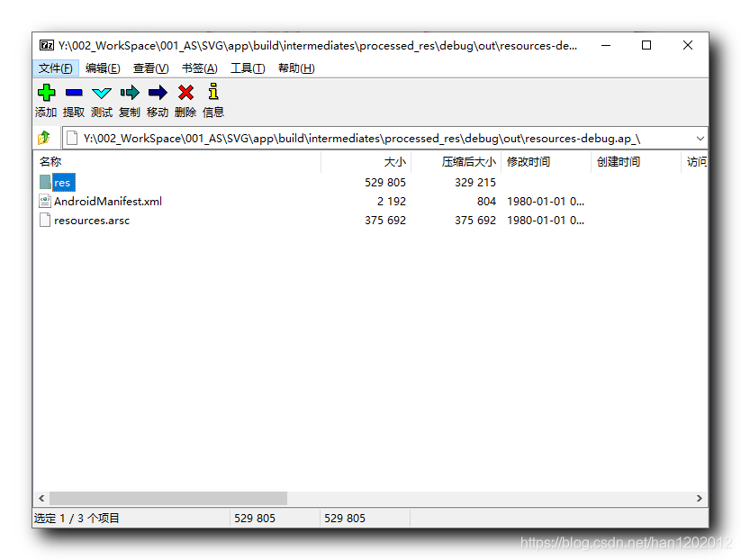Open the 编辑(E) menu

(x=103, y=68)
